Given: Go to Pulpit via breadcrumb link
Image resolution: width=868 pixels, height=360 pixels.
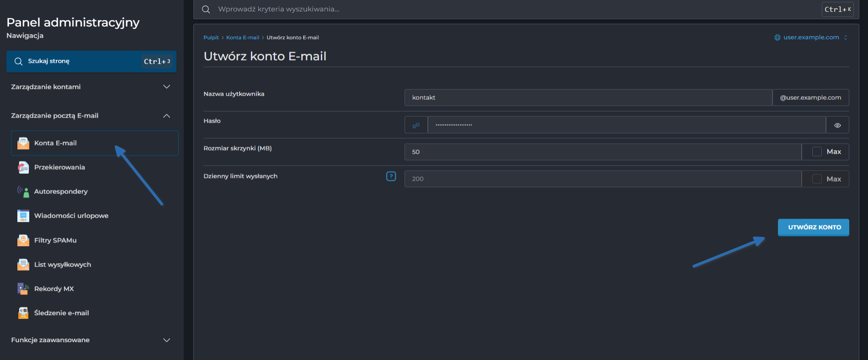Looking at the screenshot, I should tap(211, 38).
